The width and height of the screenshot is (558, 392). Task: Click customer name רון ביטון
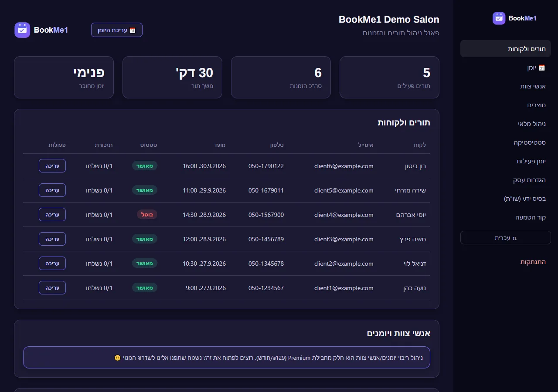415,166
